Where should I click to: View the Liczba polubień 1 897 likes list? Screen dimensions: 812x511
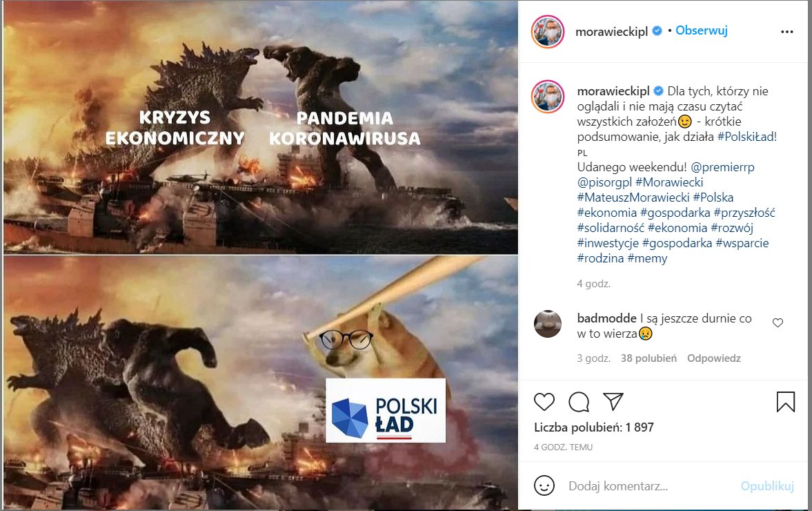click(594, 427)
